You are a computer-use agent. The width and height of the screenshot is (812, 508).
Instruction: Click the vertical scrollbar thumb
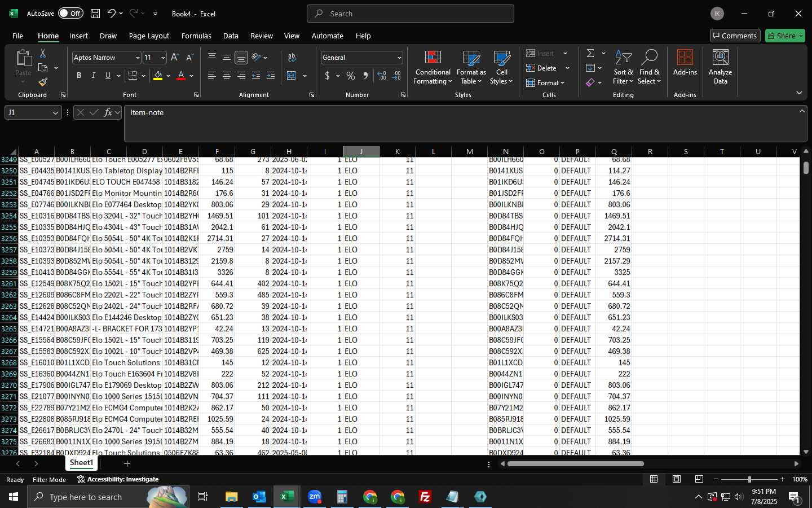coord(806,168)
